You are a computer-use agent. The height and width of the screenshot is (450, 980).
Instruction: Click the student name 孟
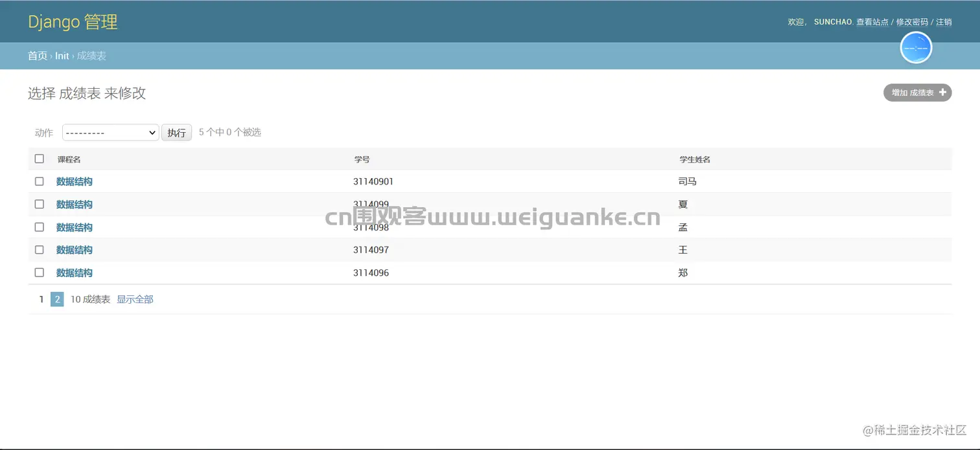click(683, 227)
